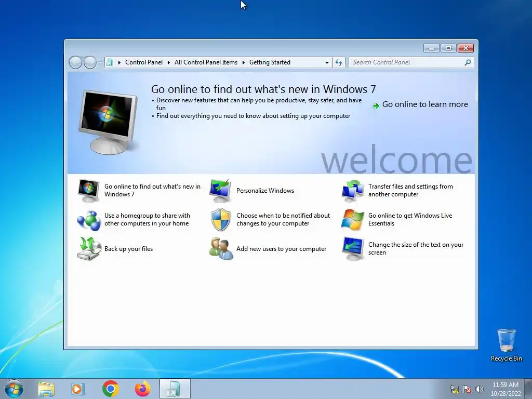Click the address bar refresh button

point(339,63)
